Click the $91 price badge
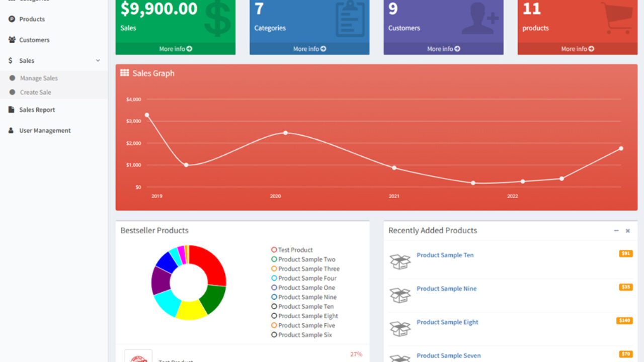The height and width of the screenshot is (362, 644). [626, 253]
